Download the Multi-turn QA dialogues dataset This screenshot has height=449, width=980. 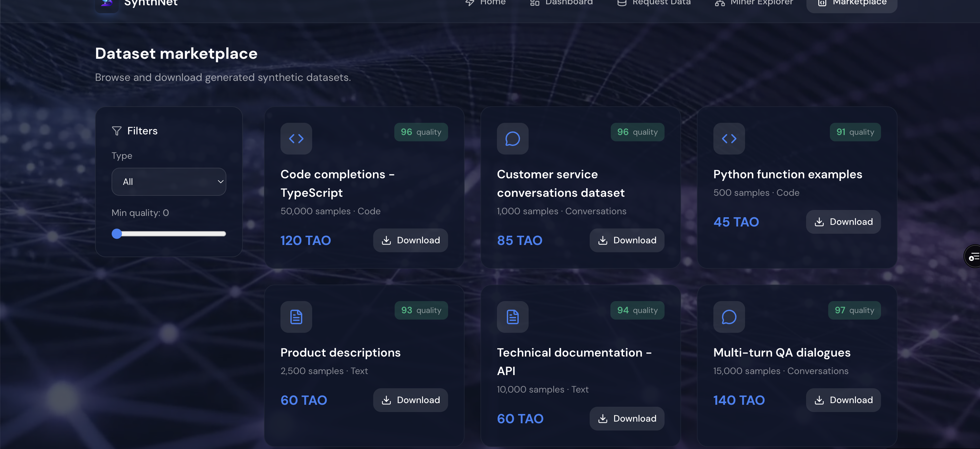[x=843, y=400]
